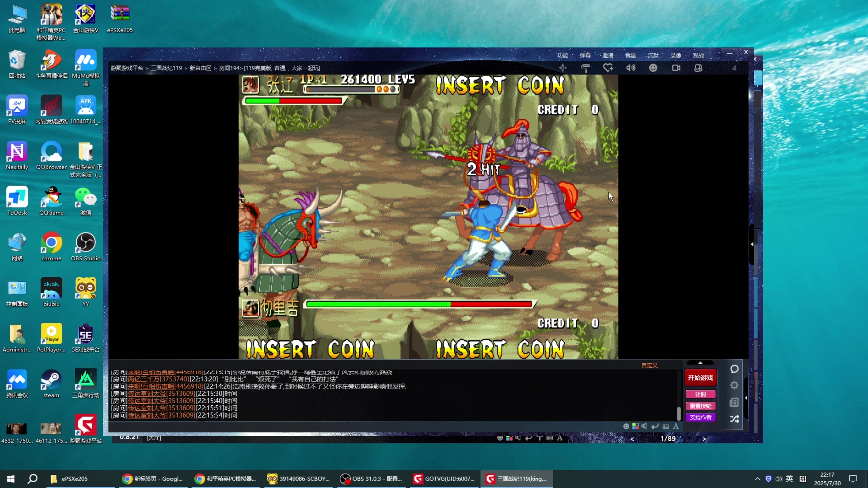Click the chat message input field
This screenshot has height=488, width=868.
[364, 427]
